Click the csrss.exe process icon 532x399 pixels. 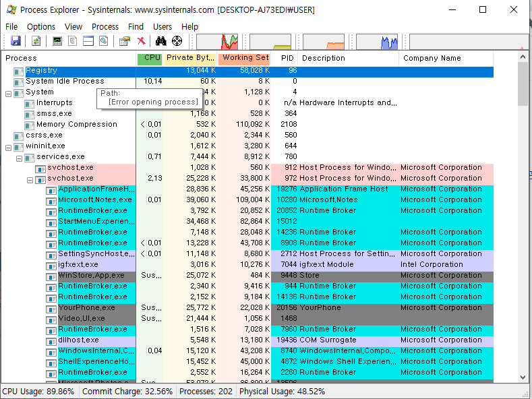18,136
